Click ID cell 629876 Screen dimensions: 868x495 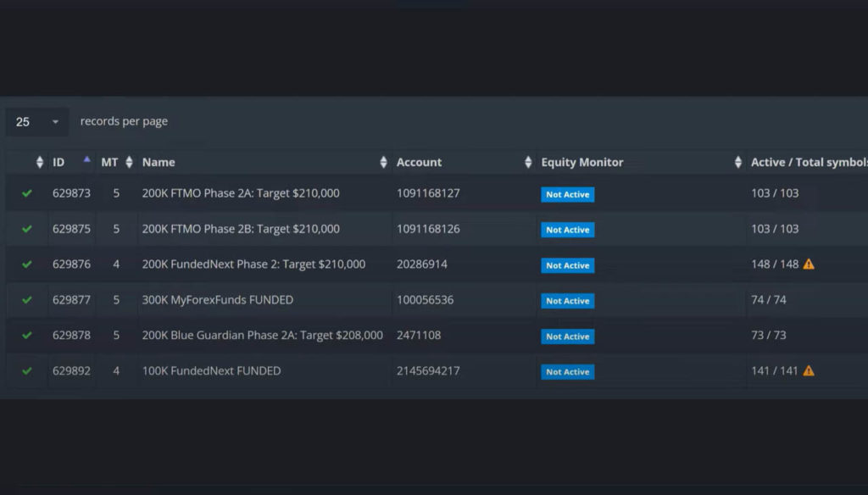pos(71,264)
